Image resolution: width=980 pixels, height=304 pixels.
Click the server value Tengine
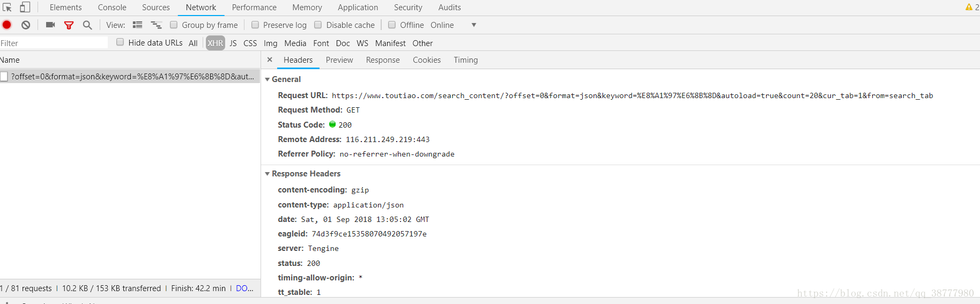[323, 249]
